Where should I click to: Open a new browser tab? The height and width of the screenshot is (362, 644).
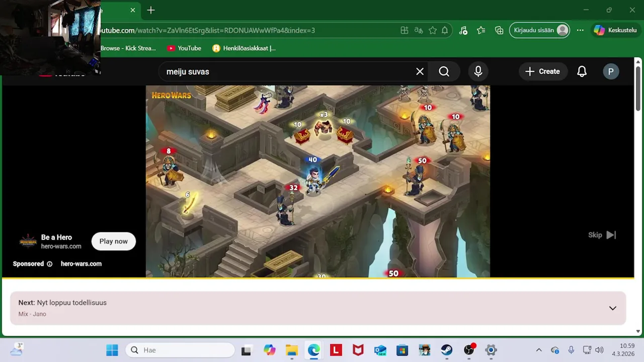pyautogui.click(x=151, y=10)
